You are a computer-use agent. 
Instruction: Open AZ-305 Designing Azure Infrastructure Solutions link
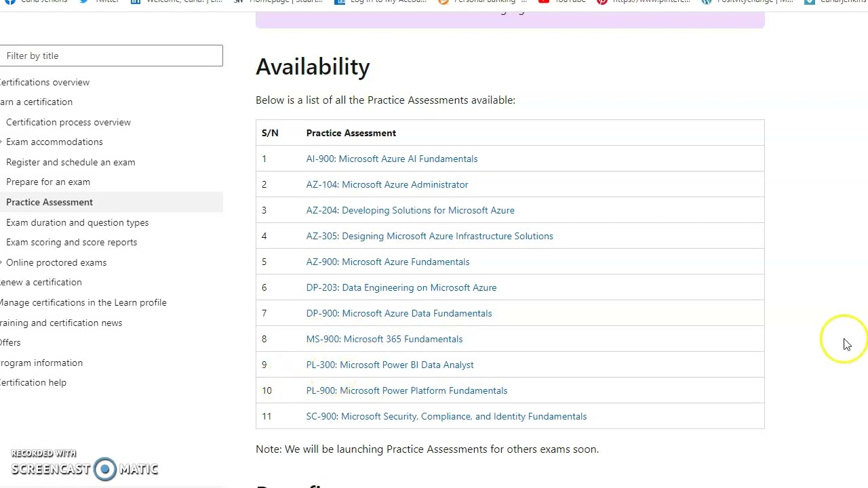click(x=429, y=236)
